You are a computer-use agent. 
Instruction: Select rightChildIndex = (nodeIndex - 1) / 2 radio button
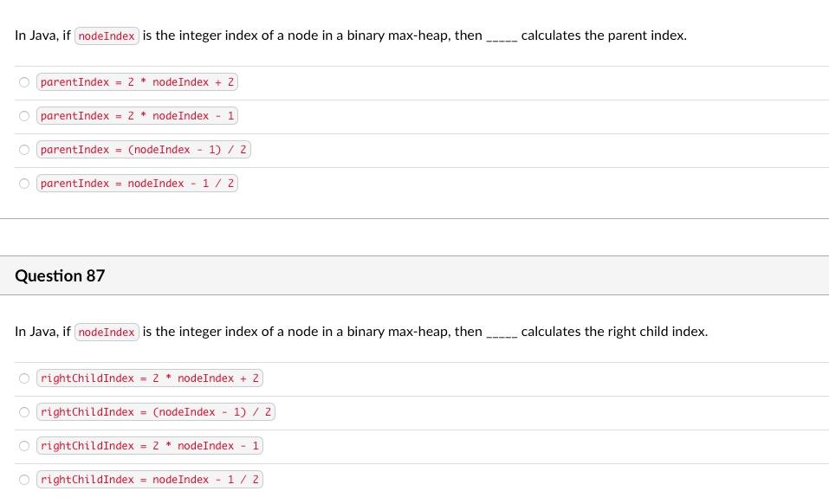(x=23, y=412)
